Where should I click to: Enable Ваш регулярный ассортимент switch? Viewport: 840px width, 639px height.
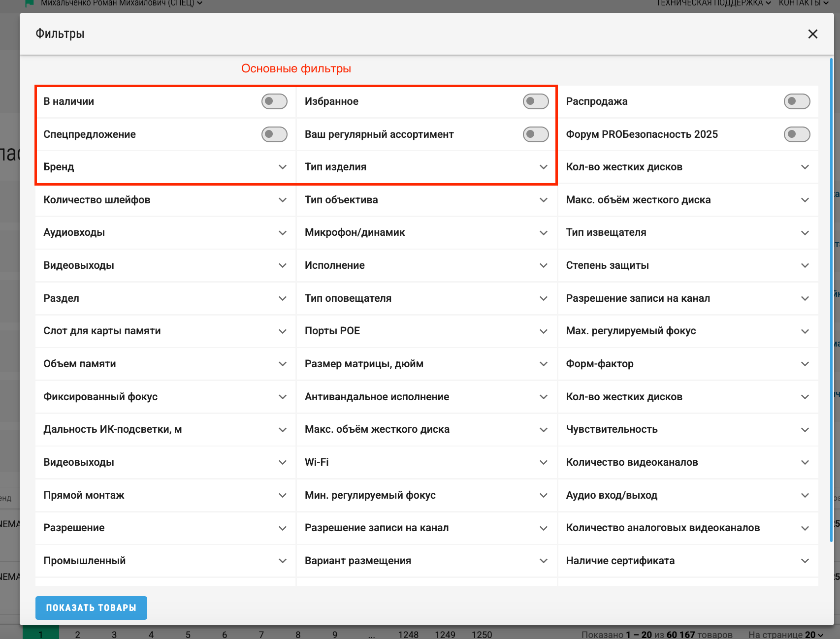[535, 134]
